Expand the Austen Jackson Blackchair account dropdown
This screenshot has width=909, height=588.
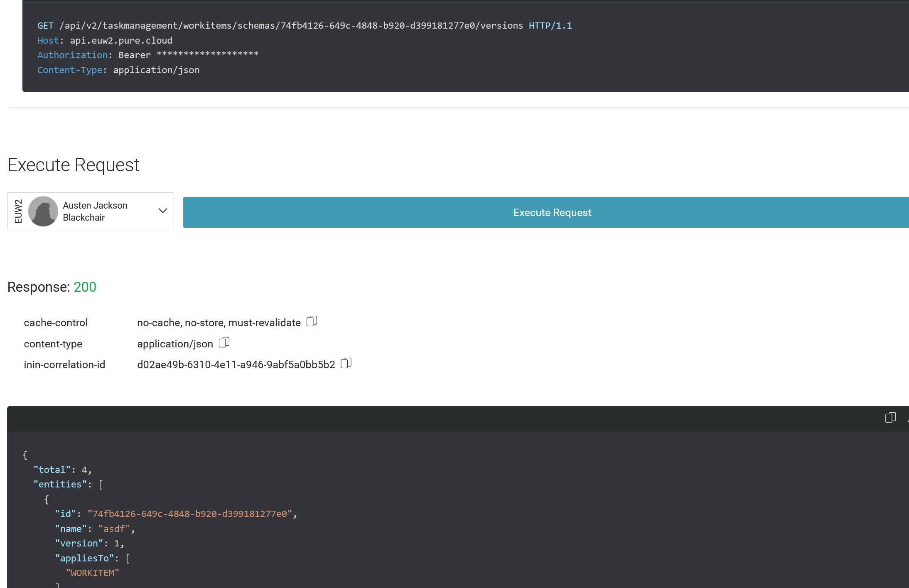[x=162, y=211]
